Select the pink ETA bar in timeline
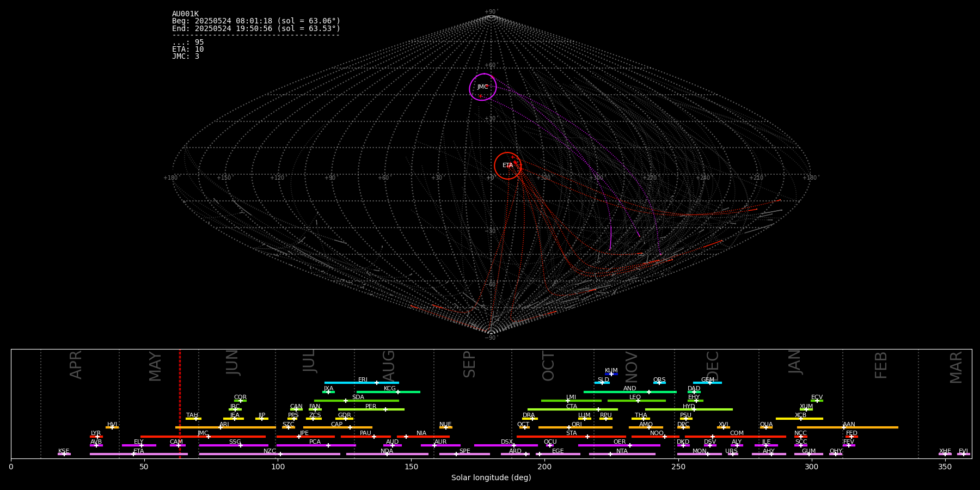 coord(139,454)
